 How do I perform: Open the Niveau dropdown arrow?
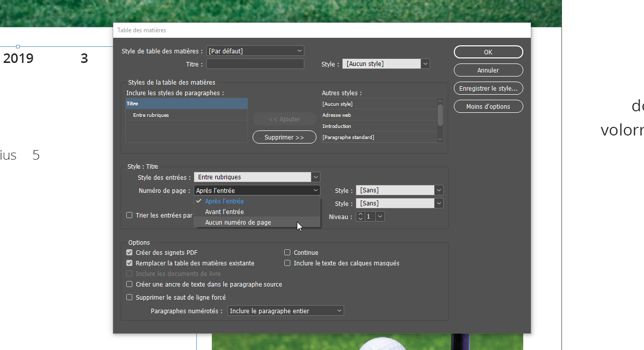pyautogui.click(x=380, y=216)
